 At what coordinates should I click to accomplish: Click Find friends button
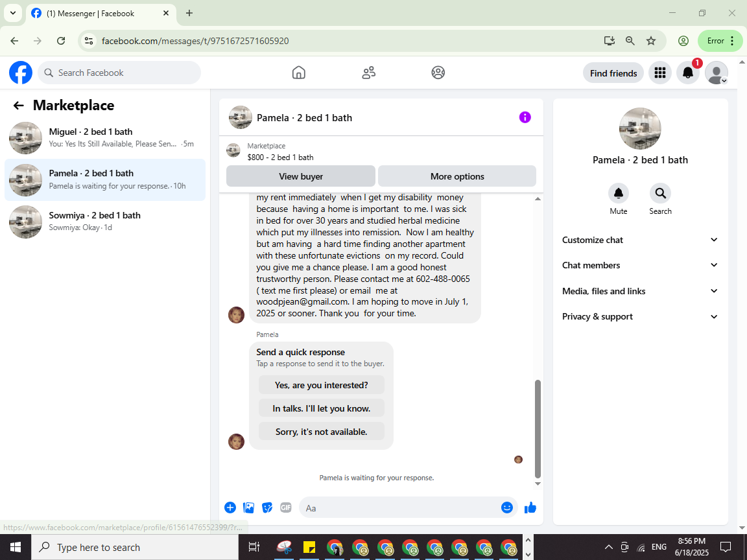(x=613, y=73)
